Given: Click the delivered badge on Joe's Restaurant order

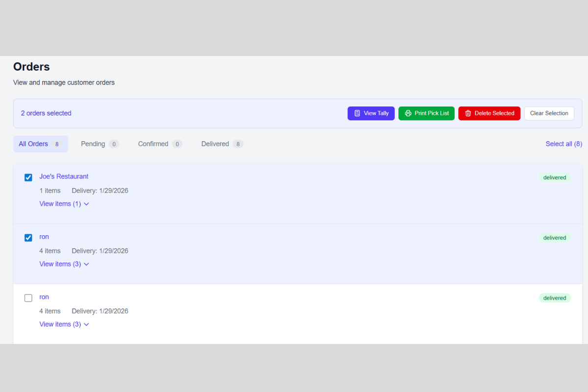Looking at the screenshot, I should point(555,177).
